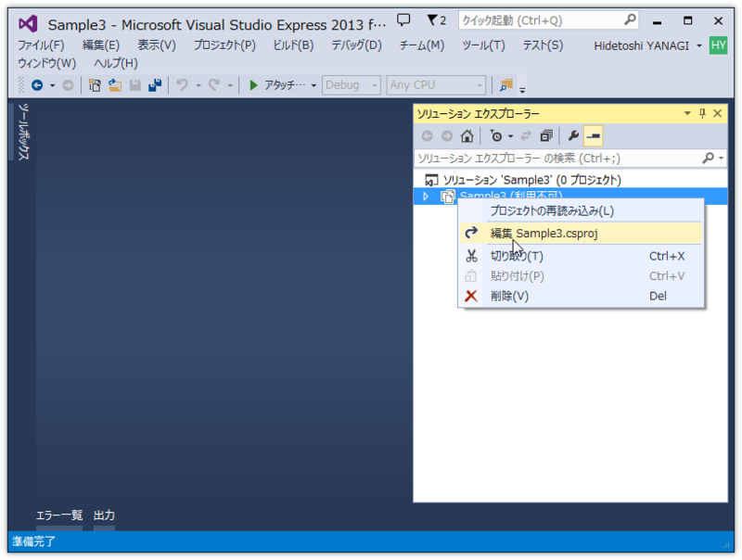Click the Redo toolbar icon
The image size is (742, 560).
(214, 85)
